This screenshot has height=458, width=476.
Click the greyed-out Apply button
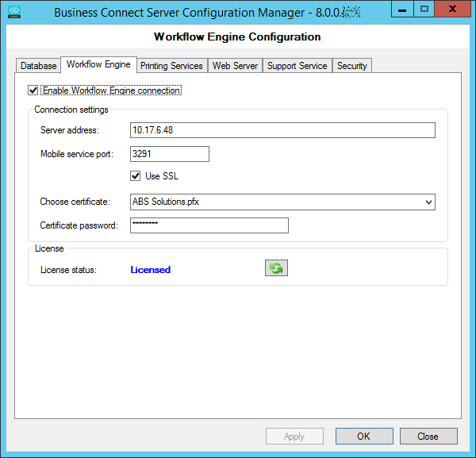point(294,436)
